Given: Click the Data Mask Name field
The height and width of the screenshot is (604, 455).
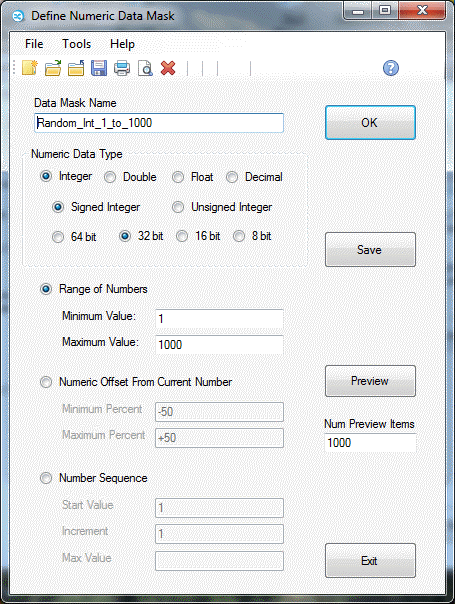Looking at the screenshot, I should 159,123.
